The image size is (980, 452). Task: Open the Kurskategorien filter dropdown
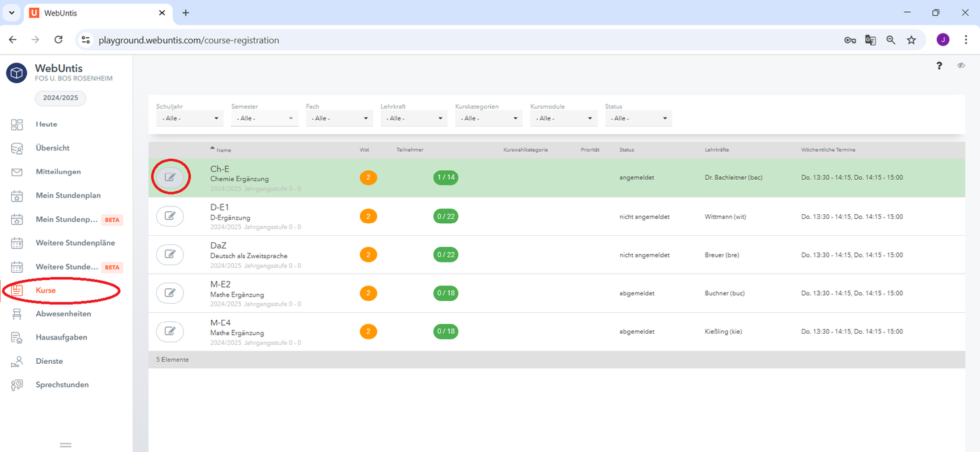point(489,118)
